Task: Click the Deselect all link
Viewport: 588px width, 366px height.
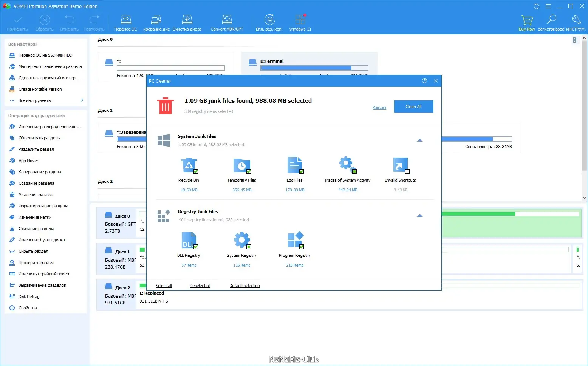Action: [200, 286]
